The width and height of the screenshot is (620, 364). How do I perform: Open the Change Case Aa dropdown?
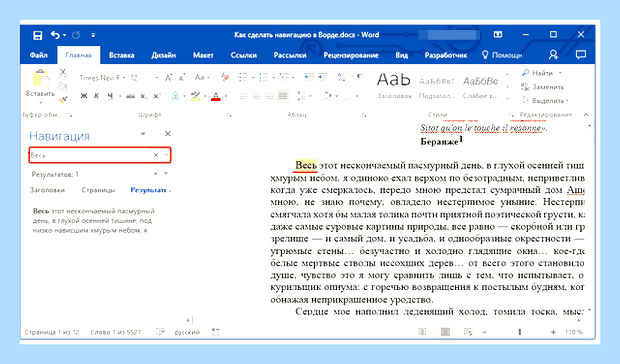202,77
